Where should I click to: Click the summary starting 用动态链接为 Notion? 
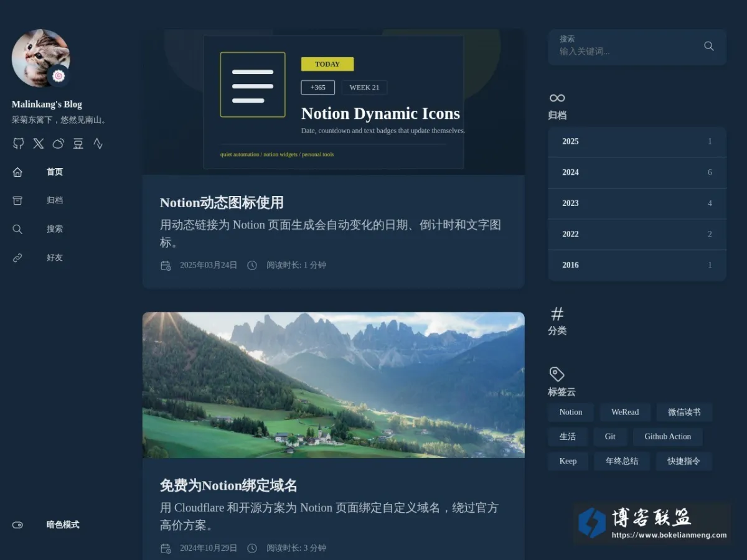click(x=331, y=233)
